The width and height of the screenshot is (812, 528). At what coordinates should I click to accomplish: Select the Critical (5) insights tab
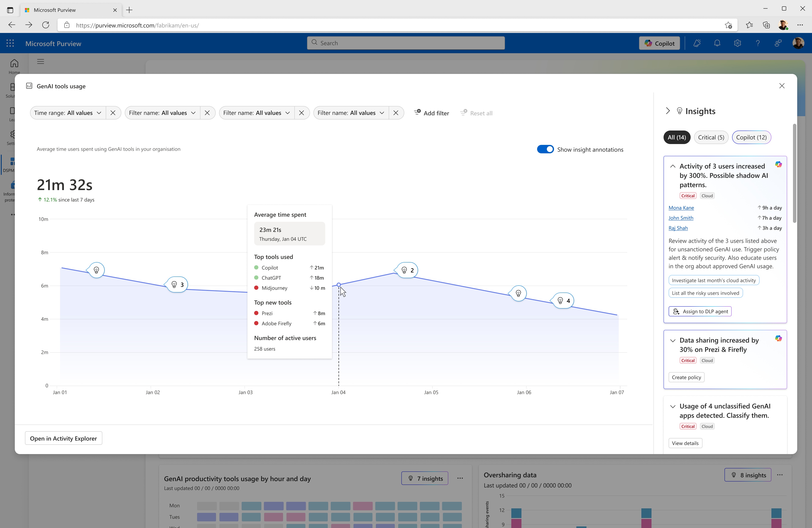711,137
